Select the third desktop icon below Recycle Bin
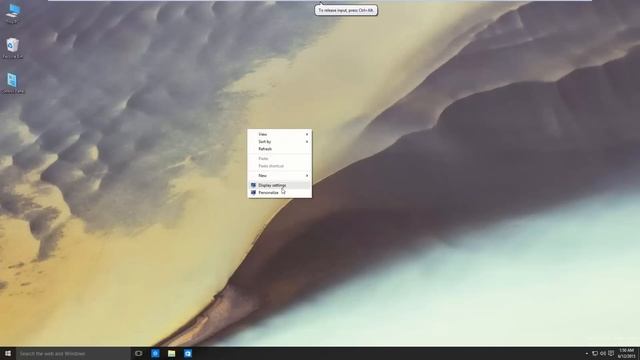640x360 pixels. 13,83
